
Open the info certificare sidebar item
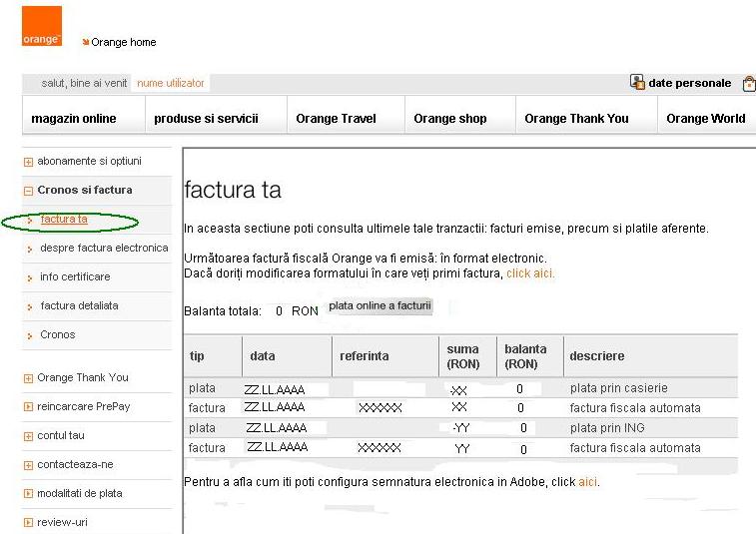tap(75, 276)
